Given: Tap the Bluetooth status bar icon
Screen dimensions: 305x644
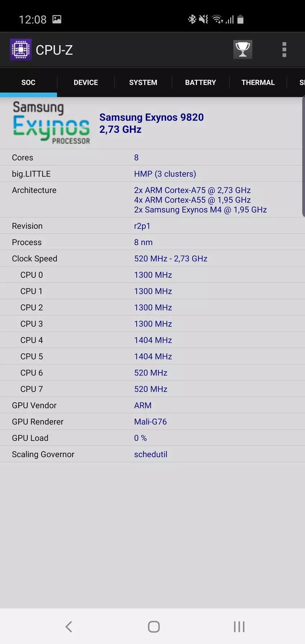Looking at the screenshot, I should [x=192, y=19].
